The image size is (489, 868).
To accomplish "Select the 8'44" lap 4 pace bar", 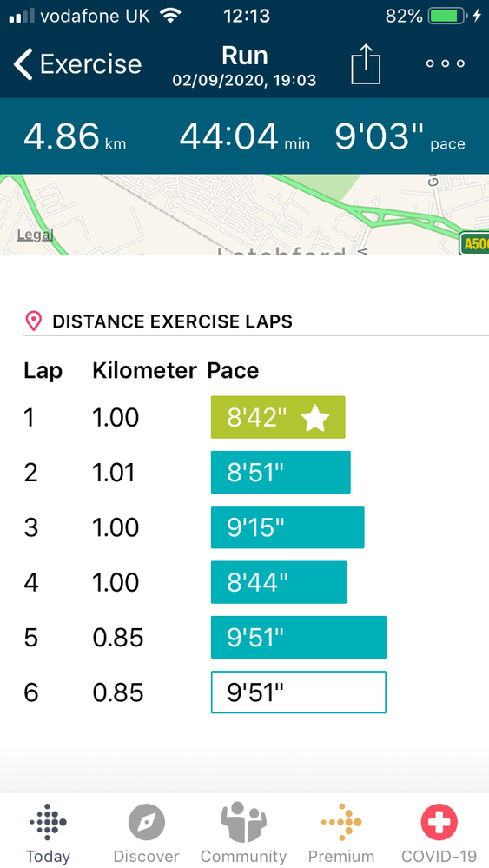I will pyautogui.click(x=279, y=582).
